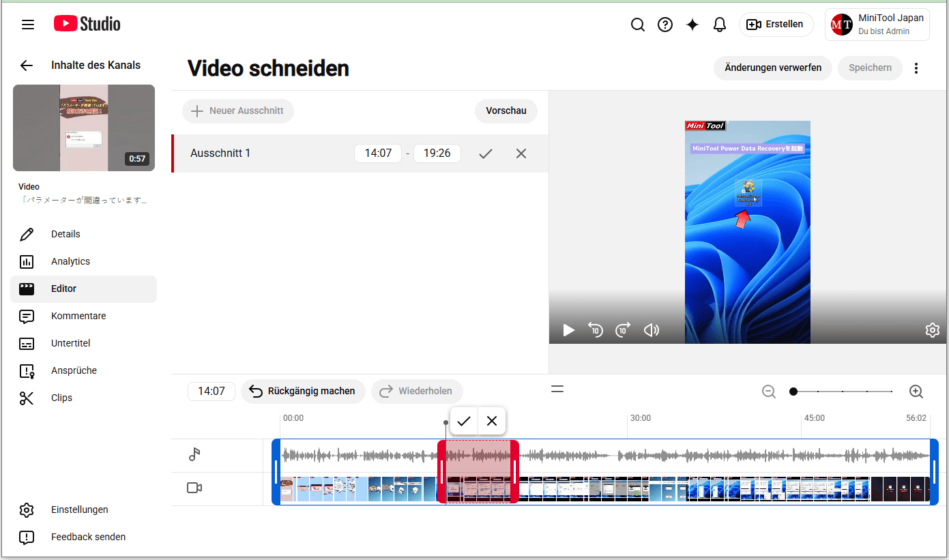
Task: Click the audio track music note icon
Action: 194,455
